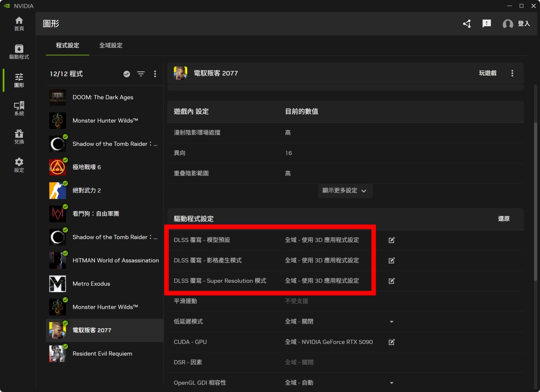
Task: Click edit icon for DLSS 覆寫 - 模型預設
Action: (391, 240)
